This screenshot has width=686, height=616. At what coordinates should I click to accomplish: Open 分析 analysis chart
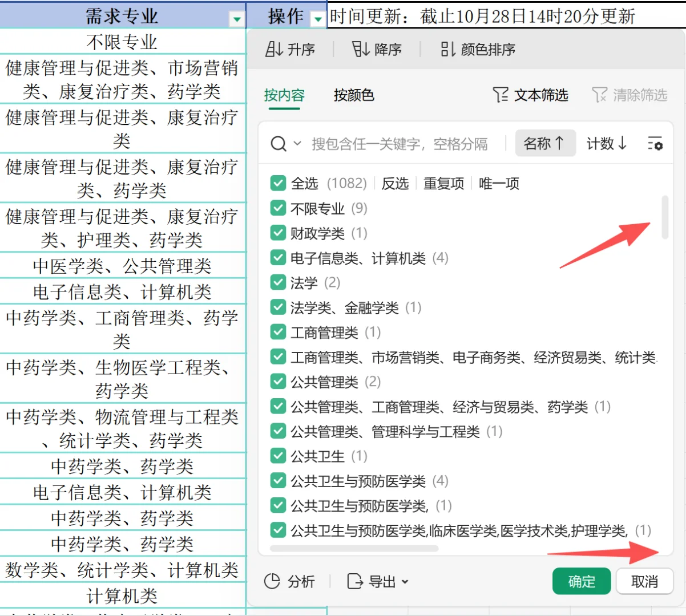point(289,581)
